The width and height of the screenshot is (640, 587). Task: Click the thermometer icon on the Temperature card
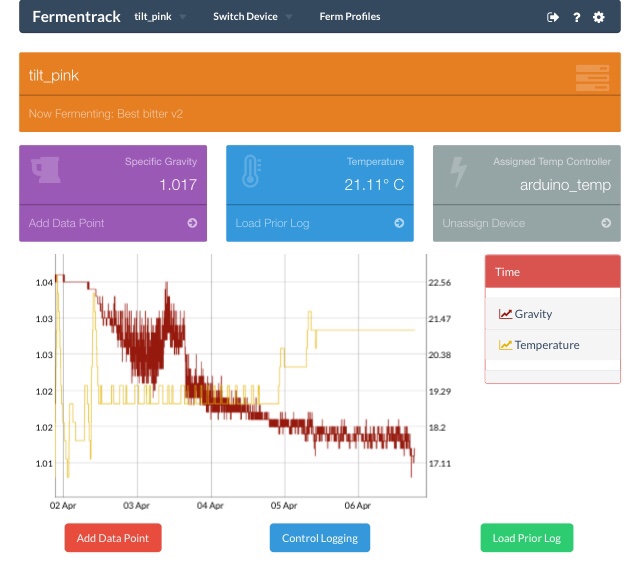coord(251,171)
